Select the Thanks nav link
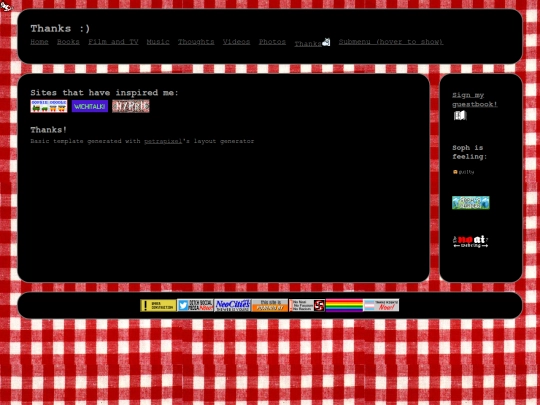This screenshot has height=405, width=540. click(x=308, y=44)
